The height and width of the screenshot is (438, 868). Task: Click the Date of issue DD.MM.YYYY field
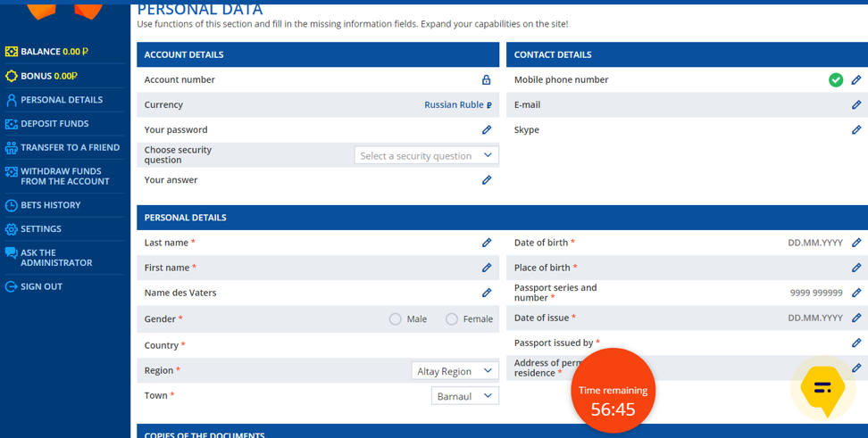pyautogui.click(x=814, y=318)
